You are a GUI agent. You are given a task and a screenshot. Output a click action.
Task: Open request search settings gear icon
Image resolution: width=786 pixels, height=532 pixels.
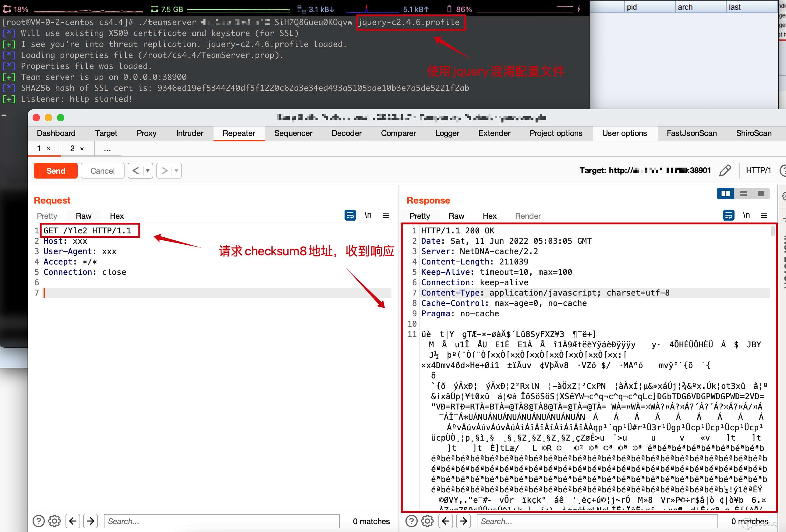55,521
